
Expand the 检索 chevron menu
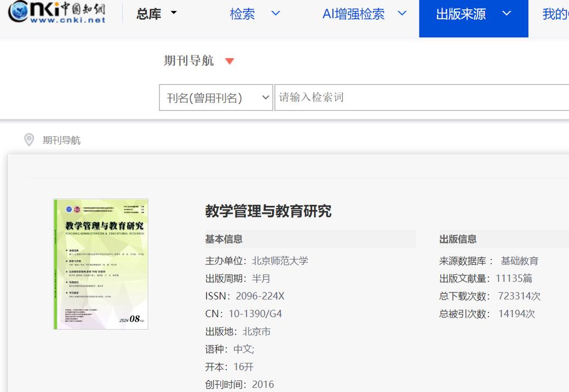click(x=275, y=14)
